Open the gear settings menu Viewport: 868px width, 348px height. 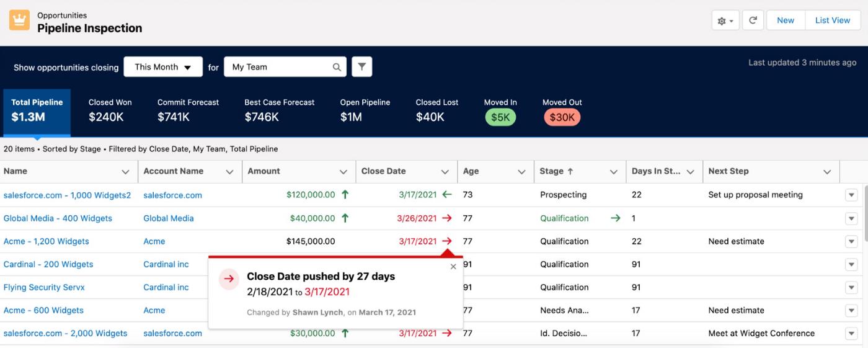point(725,21)
